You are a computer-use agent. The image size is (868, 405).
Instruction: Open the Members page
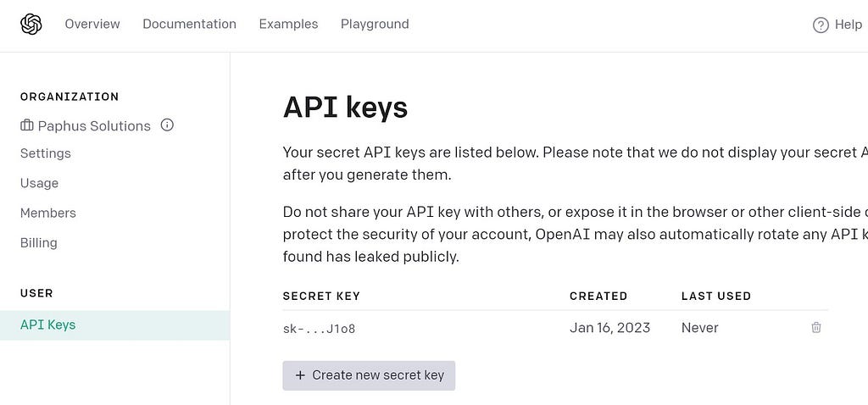(48, 213)
